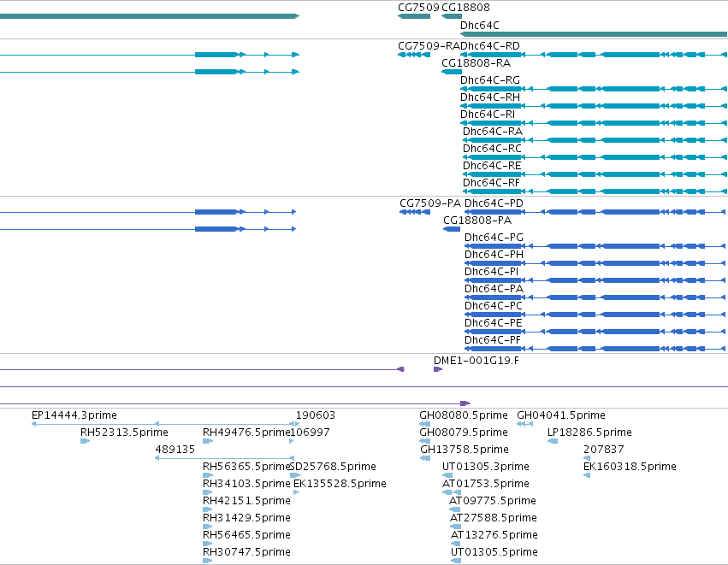Image resolution: width=728 pixels, height=565 pixels.
Task: Select EST RH34103.5prime
Action: click(x=246, y=484)
